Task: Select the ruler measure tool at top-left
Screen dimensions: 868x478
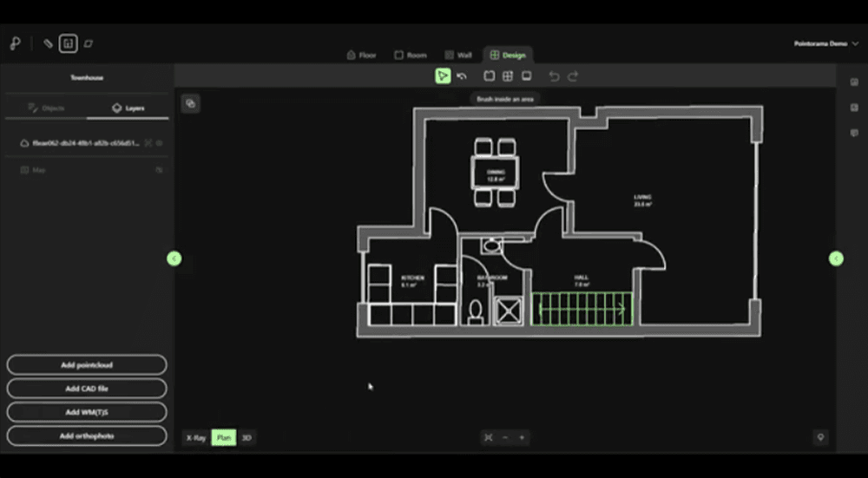Action: coord(48,43)
